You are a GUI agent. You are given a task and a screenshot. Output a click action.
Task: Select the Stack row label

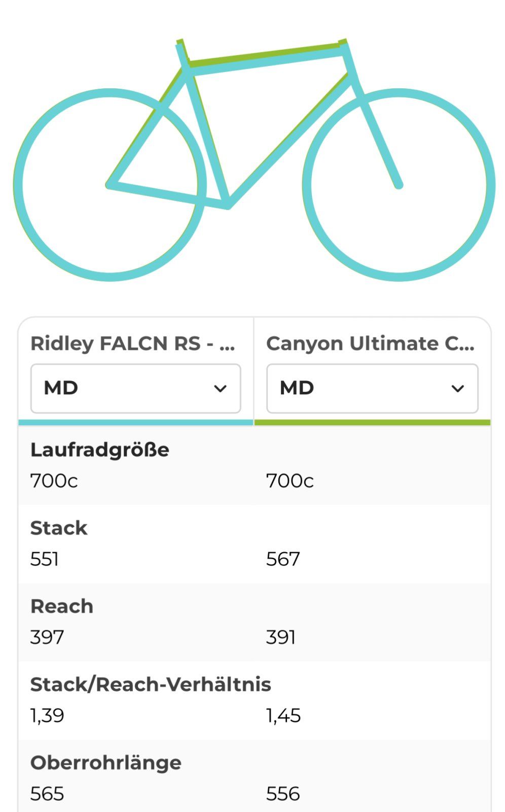59,528
